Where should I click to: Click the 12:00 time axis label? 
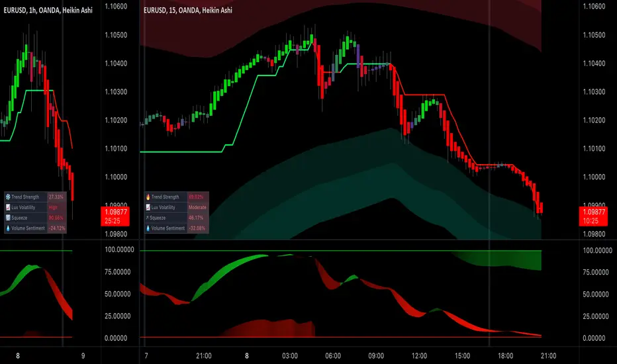[419, 356]
